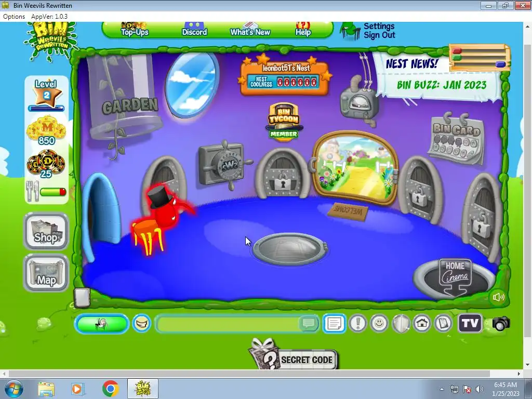Click the shield icon

click(x=401, y=323)
